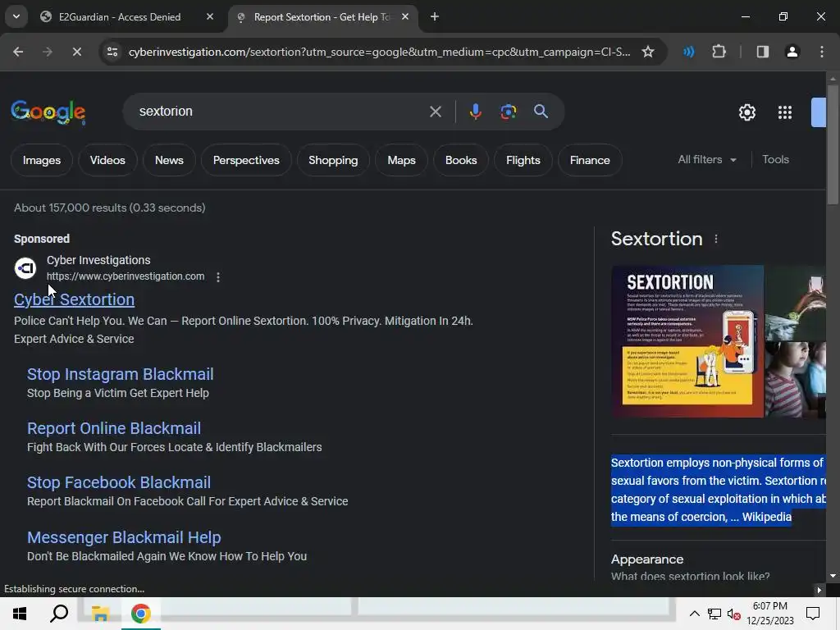Viewport: 840px width, 630px height.
Task: Open the Chrome three-dot menu
Action: point(822,52)
